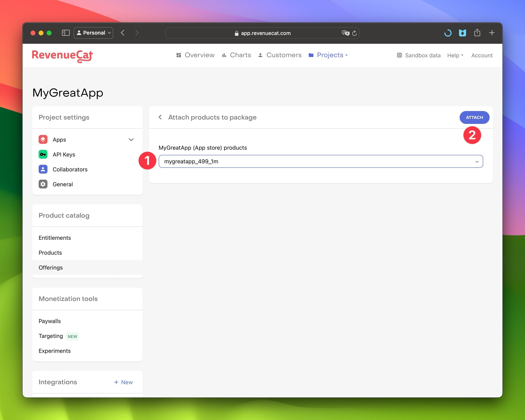Click the General settings gear icon
Screen dimensions: 525x420
click(43, 184)
